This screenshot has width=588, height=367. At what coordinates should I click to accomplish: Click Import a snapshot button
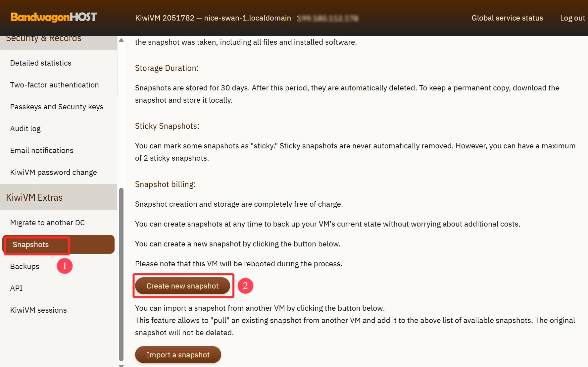178,355
